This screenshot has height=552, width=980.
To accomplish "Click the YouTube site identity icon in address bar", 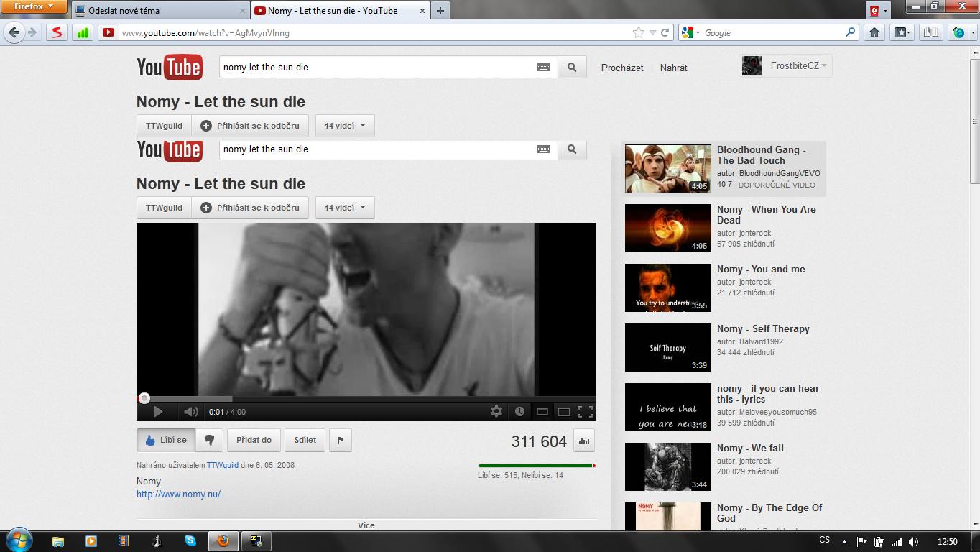I will click(x=108, y=32).
